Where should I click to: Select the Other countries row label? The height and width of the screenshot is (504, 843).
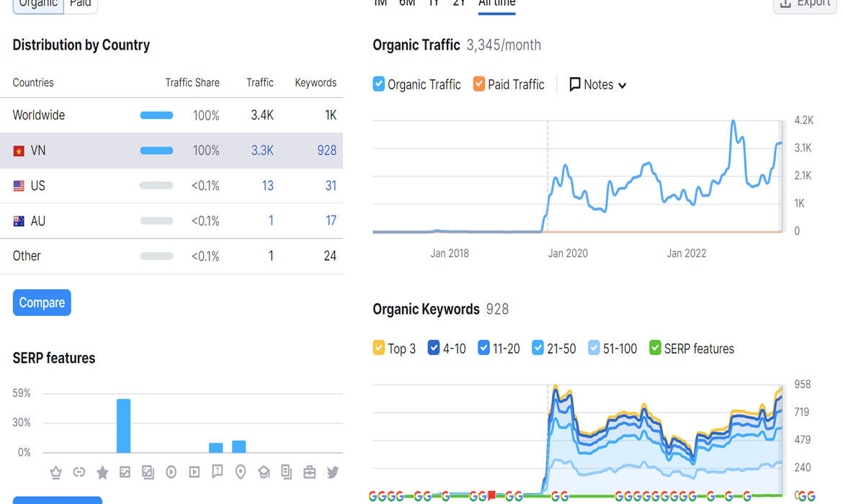click(27, 256)
